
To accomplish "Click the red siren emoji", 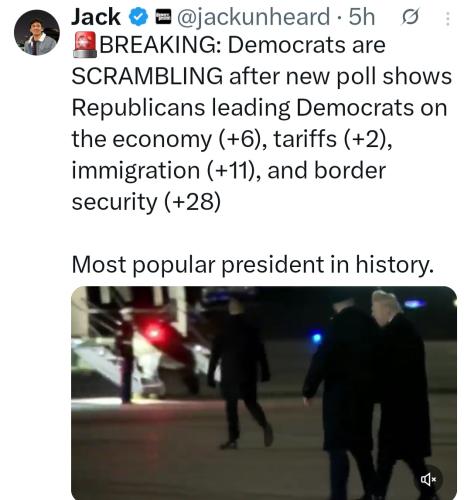I will [x=85, y=45].
